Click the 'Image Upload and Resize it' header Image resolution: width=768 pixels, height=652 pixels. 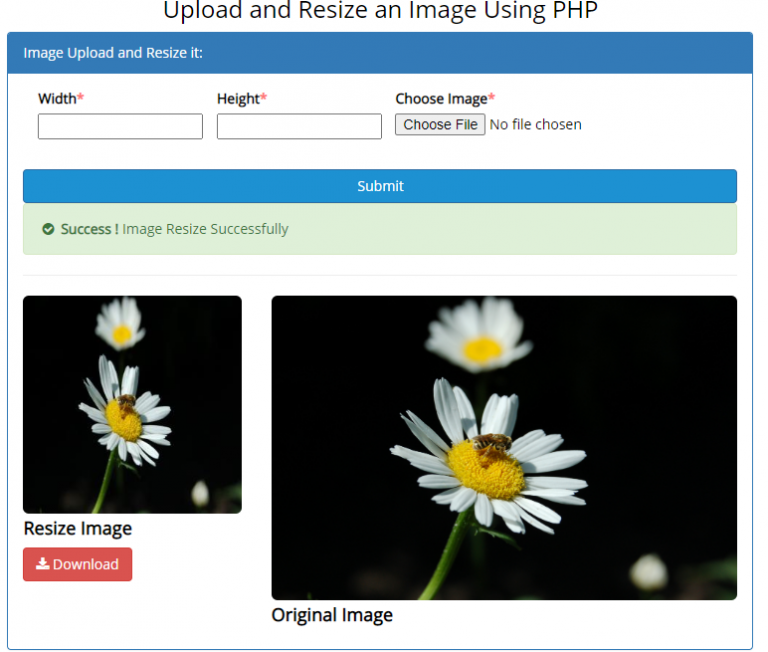pyautogui.click(x=113, y=52)
